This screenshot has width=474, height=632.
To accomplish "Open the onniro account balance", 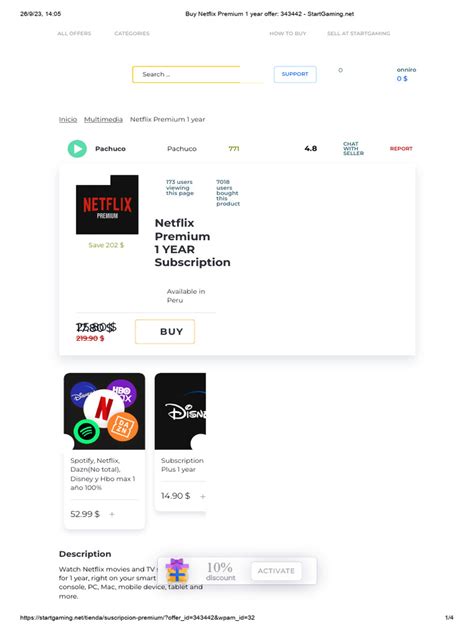I will 406,75.
